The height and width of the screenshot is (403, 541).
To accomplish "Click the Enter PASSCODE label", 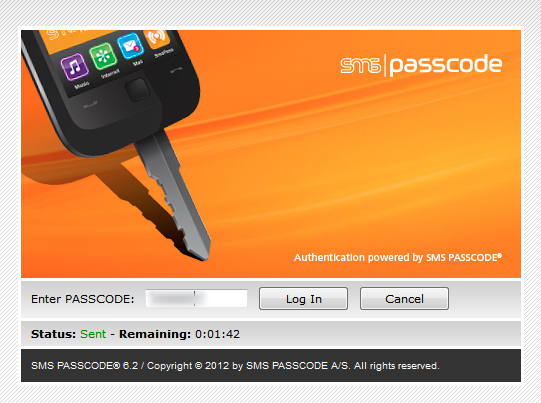I will coord(82,299).
